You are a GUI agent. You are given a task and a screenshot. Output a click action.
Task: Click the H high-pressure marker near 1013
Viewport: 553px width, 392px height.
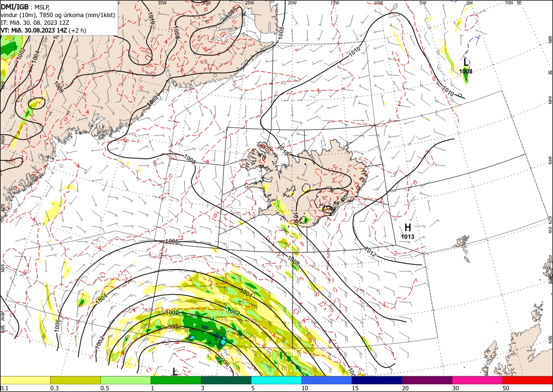click(x=408, y=227)
